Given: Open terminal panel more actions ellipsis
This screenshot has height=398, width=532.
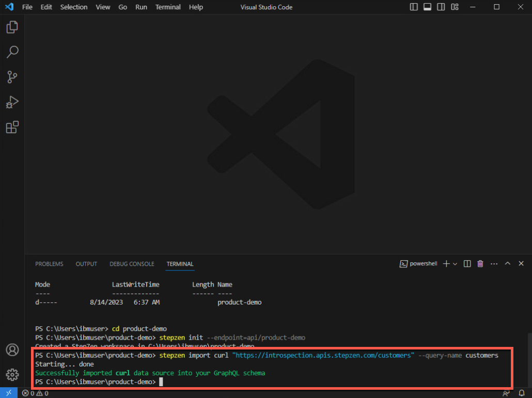Looking at the screenshot, I should (x=494, y=264).
